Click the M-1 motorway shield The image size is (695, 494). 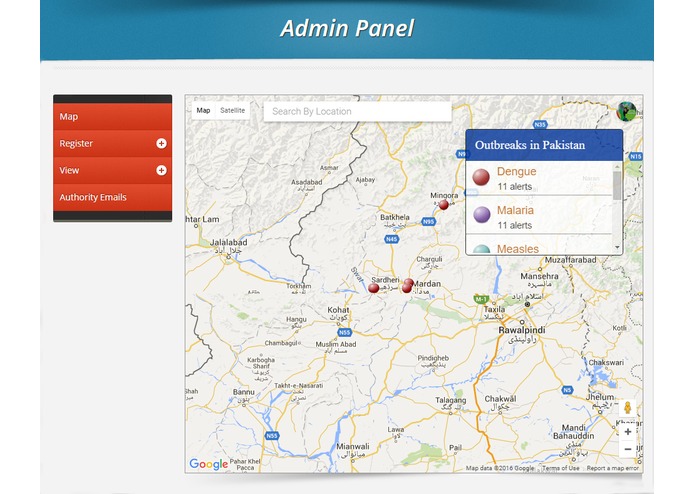pyautogui.click(x=481, y=299)
